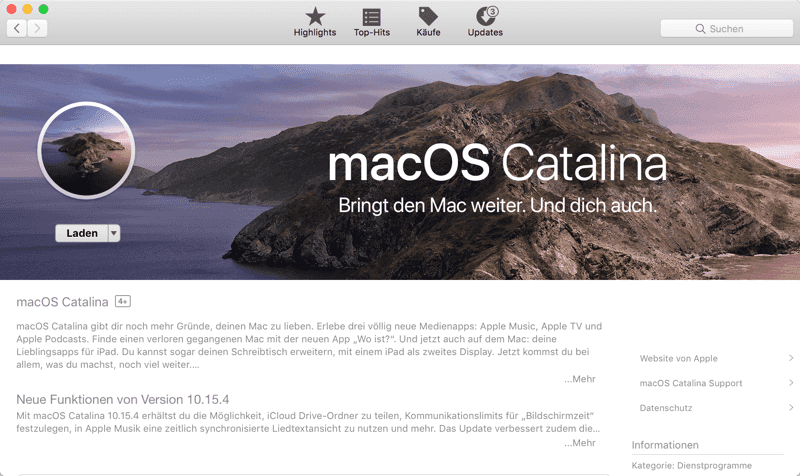The height and width of the screenshot is (476, 800).
Task: Go forward with the right arrow button
Action: 37,29
